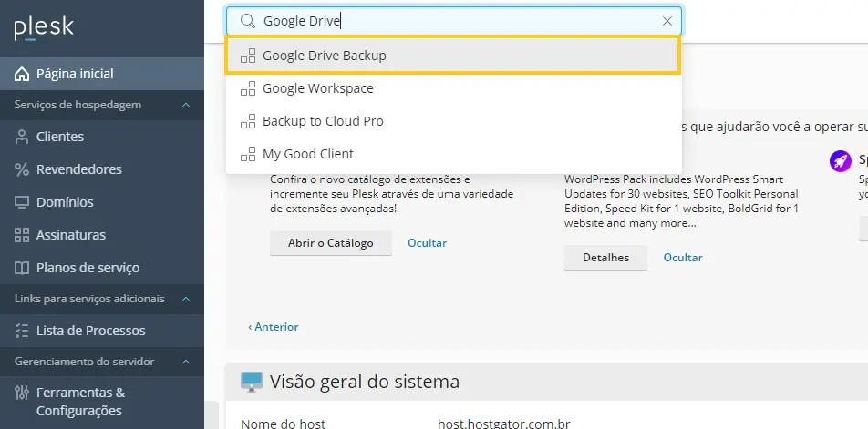Collapse Links para serviços adicionais section

pos(186,299)
